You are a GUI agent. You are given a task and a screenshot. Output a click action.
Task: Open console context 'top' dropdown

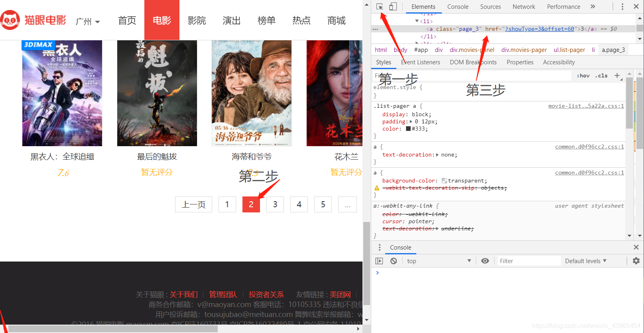(439, 261)
